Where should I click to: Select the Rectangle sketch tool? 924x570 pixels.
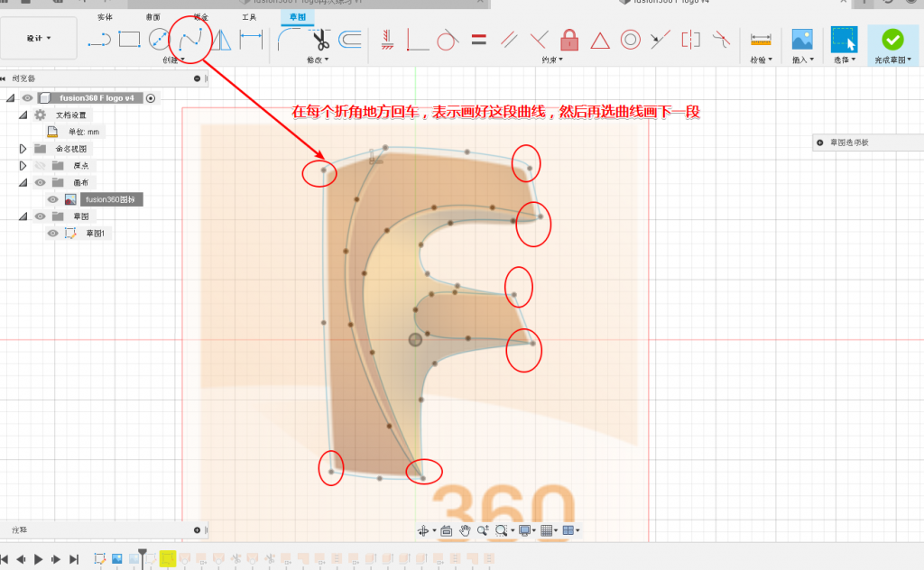(129, 40)
